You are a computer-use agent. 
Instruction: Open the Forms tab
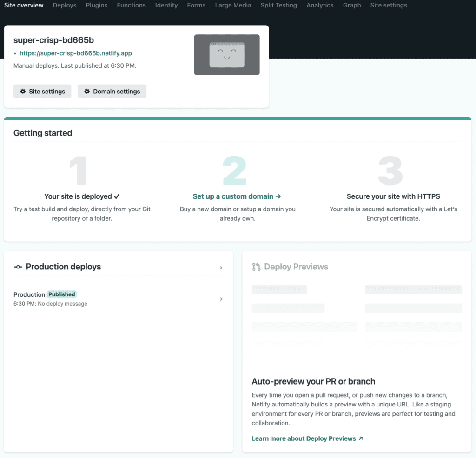(196, 5)
